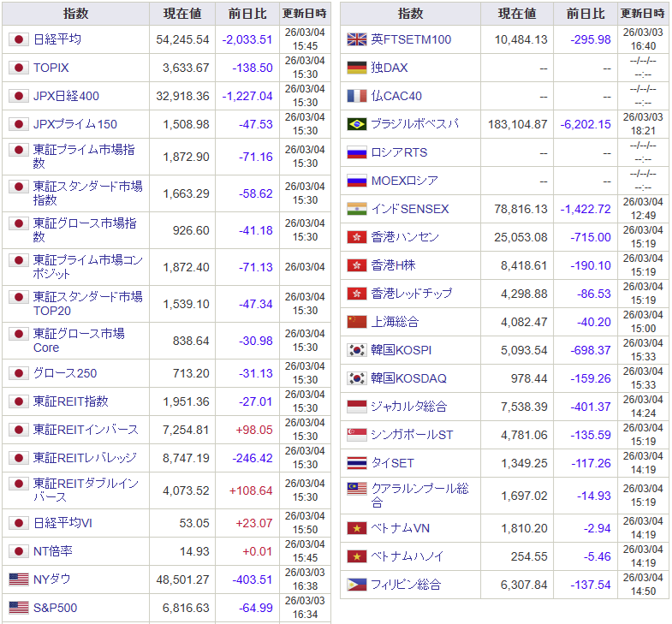672x624 pixels.
Task: Click the Thailand flag next to タイSET
Action: pos(356,463)
